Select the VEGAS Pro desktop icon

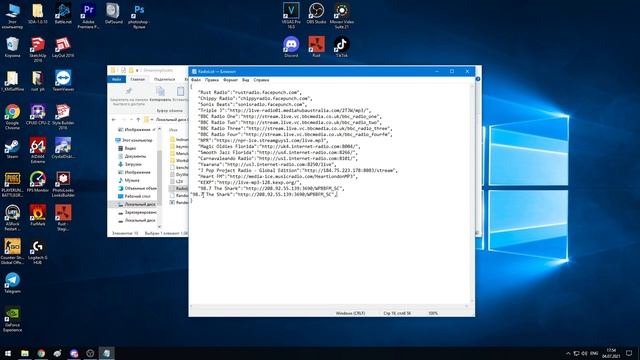point(291,16)
